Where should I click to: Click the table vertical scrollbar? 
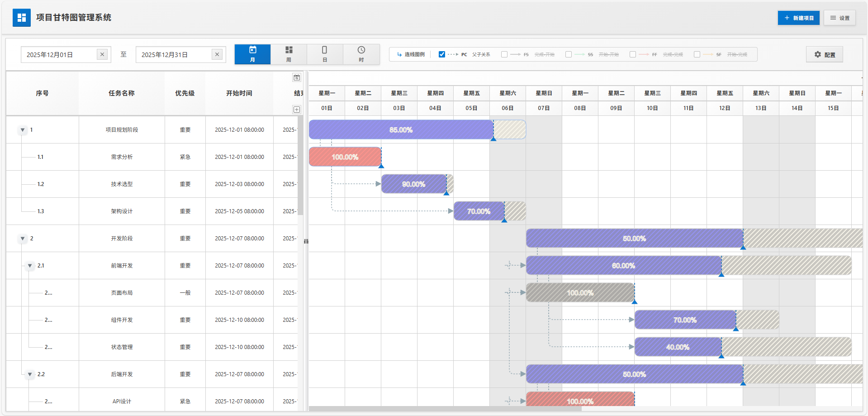pos(300,165)
